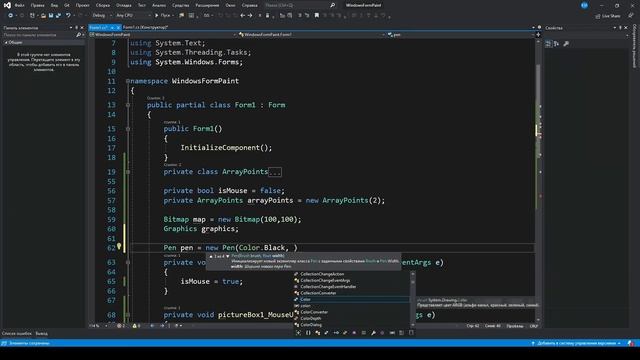
Task: Click the editor vertical scrollbar
Action: click(x=538, y=180)
